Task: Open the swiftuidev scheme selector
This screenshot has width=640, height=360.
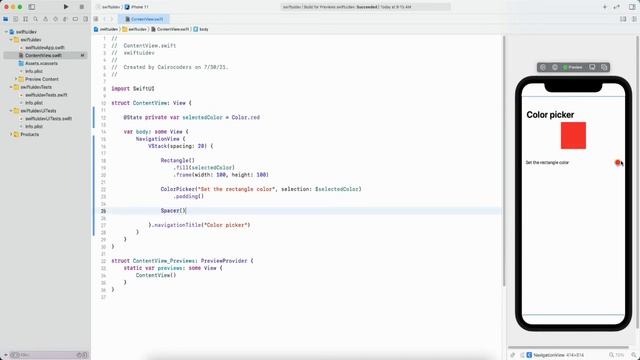Action: 108,7
